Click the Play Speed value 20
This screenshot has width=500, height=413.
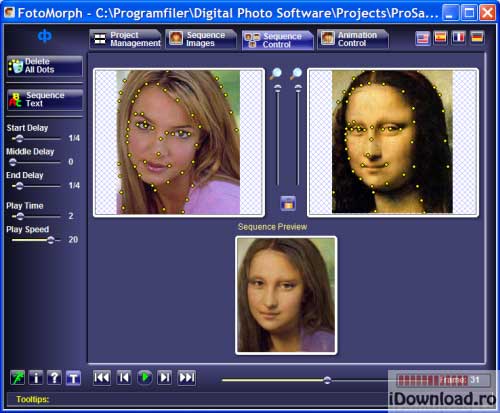point(73,240)
